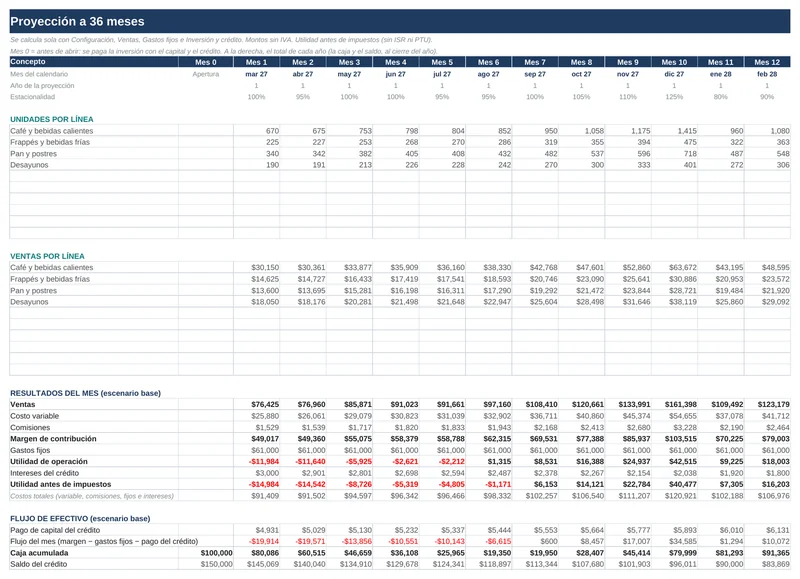Select the "$25,880" Costo variable cell
The height and width of the screenshot is (579, 800).
click(x=257, y=416)
